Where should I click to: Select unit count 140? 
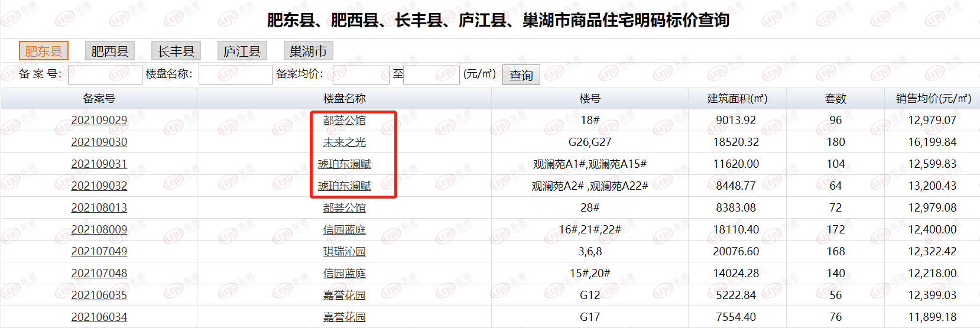point(836,273)
